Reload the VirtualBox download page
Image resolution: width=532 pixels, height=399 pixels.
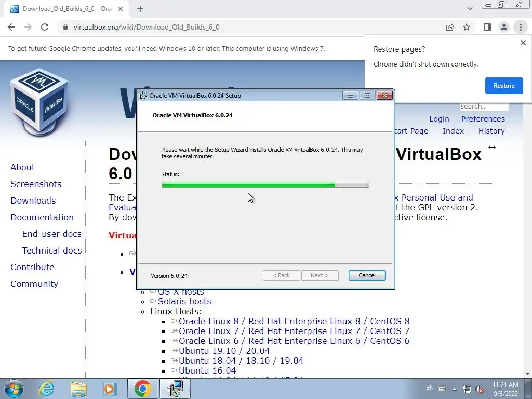[x=45, y=27]
